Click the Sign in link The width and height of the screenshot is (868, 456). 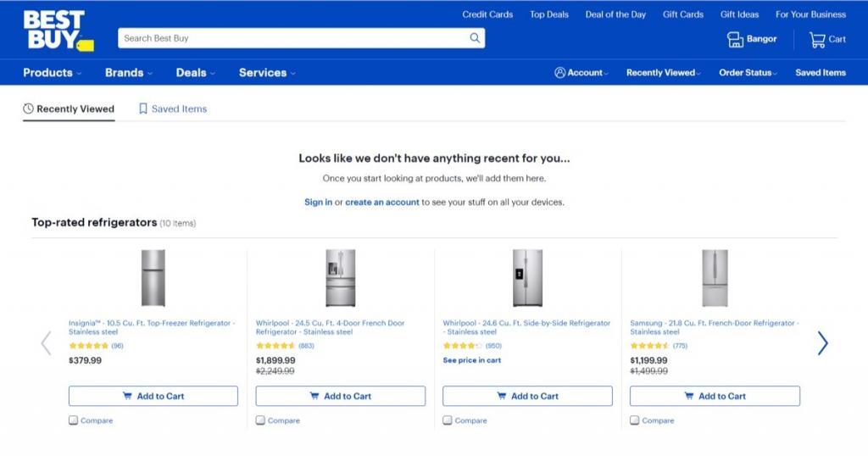(319, 202)
